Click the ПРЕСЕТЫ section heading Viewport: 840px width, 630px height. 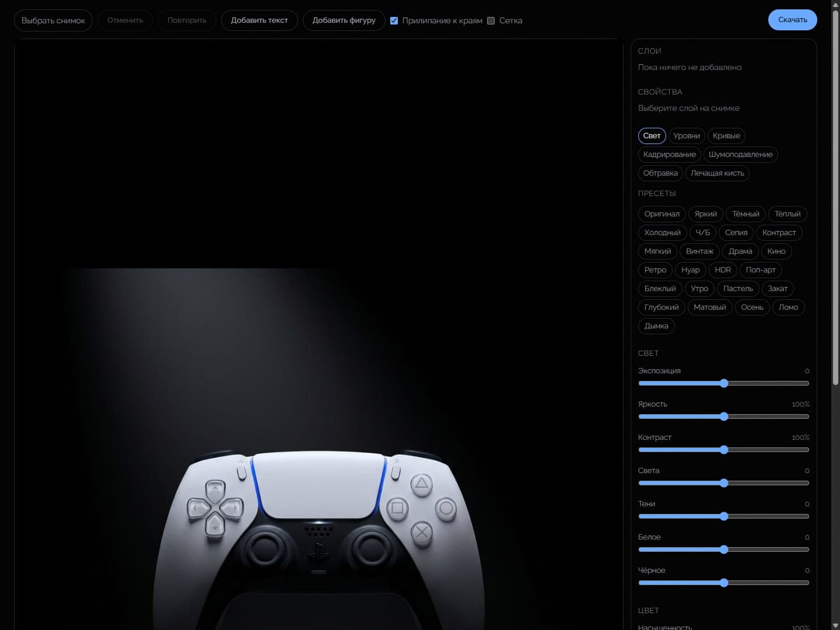657,194
